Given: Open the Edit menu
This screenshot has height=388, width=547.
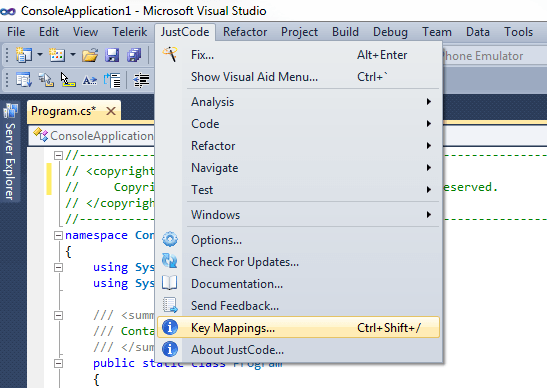Looking at the screenshot, I should 49,32.
